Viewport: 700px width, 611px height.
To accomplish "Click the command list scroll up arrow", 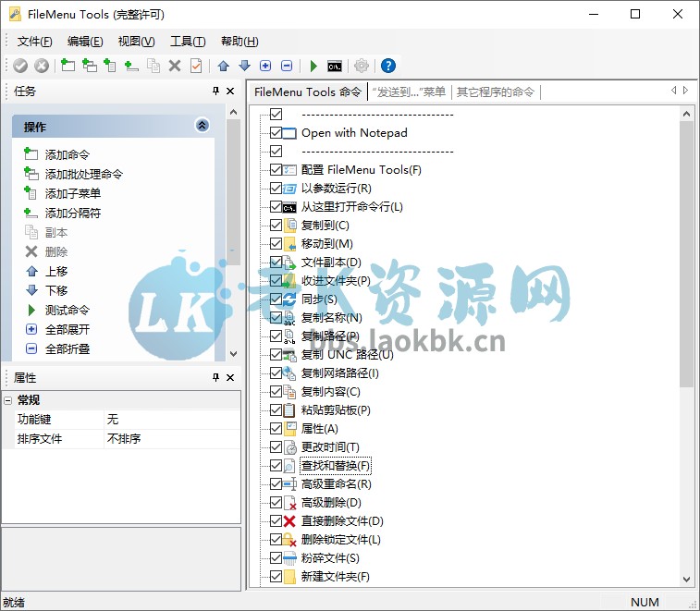I will pos(687,115).
